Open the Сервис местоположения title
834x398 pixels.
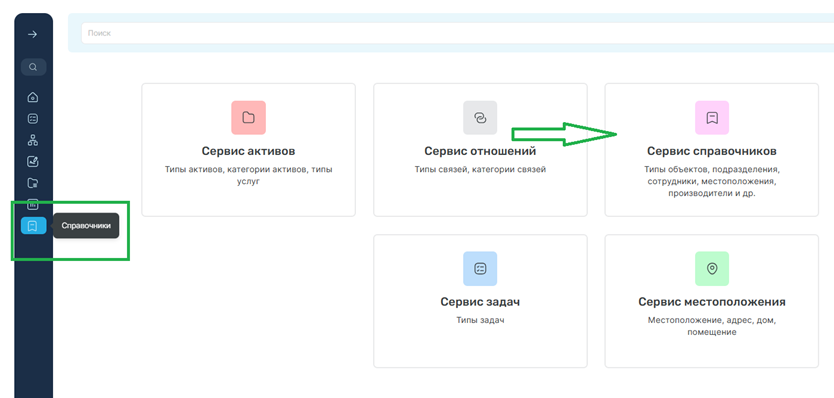[x=712, y=302]
